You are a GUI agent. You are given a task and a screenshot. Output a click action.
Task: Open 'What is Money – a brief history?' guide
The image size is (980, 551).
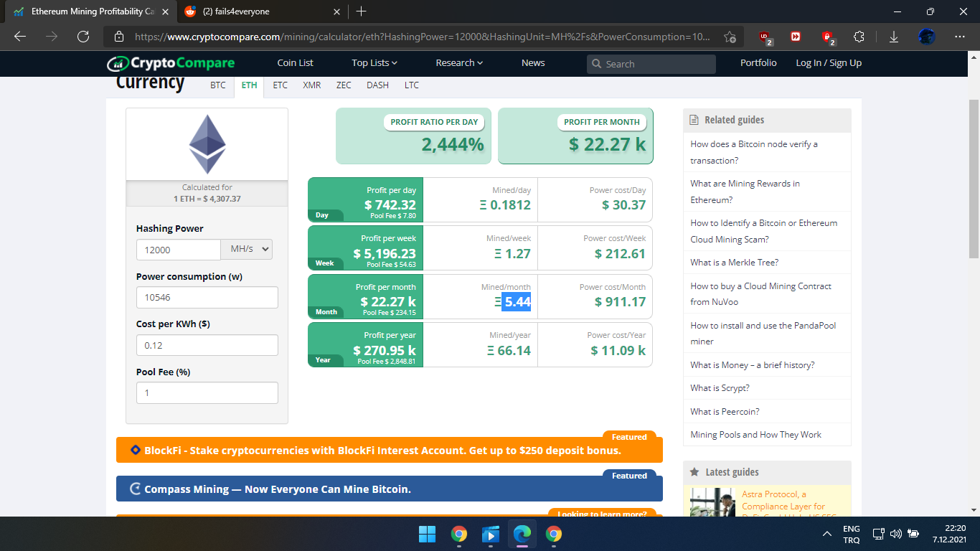(752, 365)
